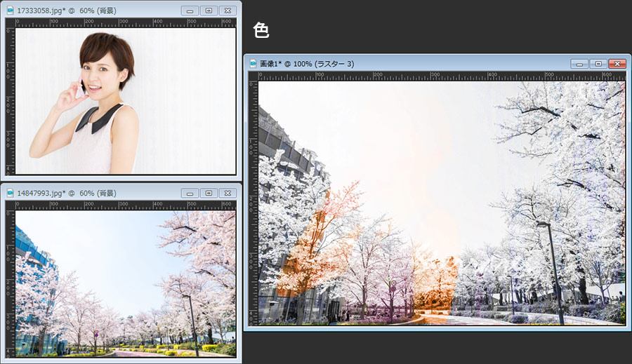Click the document icon of 14847993.jpg window
The width and height of the screenshot is (632, 364).
[9, 193]
